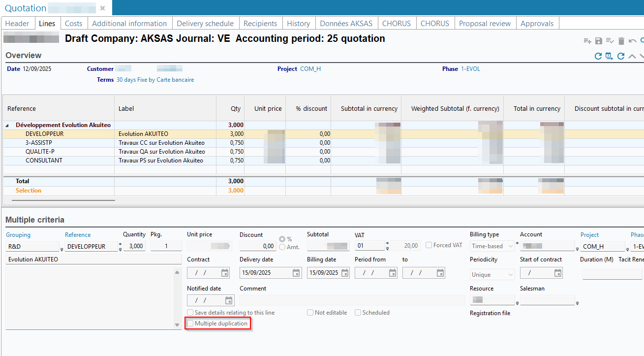Collapse the Développement Evolution Akuiteo group

point(7,126)
